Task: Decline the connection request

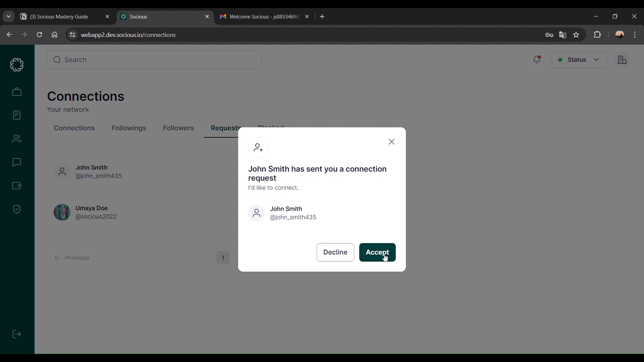Action: pyautogui.click(x=335, y=252)
